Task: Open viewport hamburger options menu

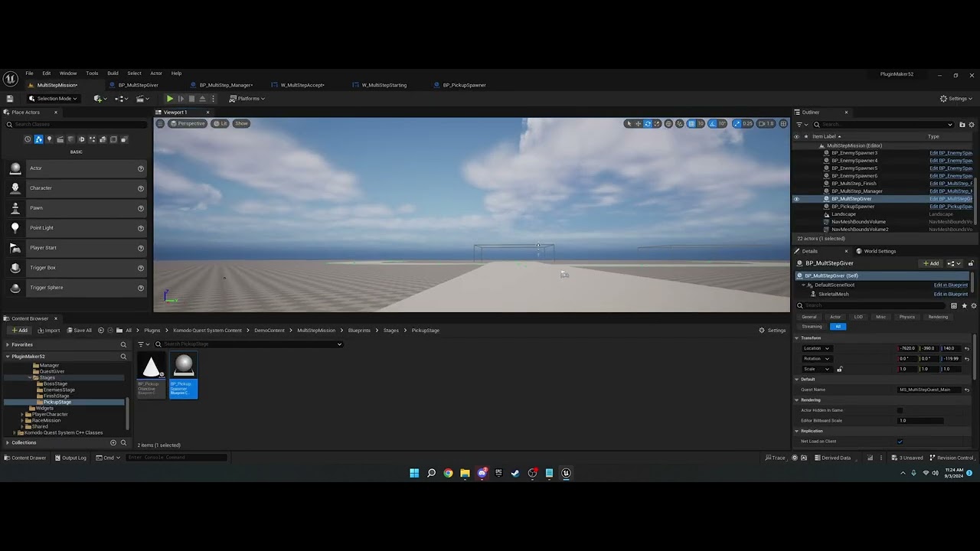Action: click(160, 123)
